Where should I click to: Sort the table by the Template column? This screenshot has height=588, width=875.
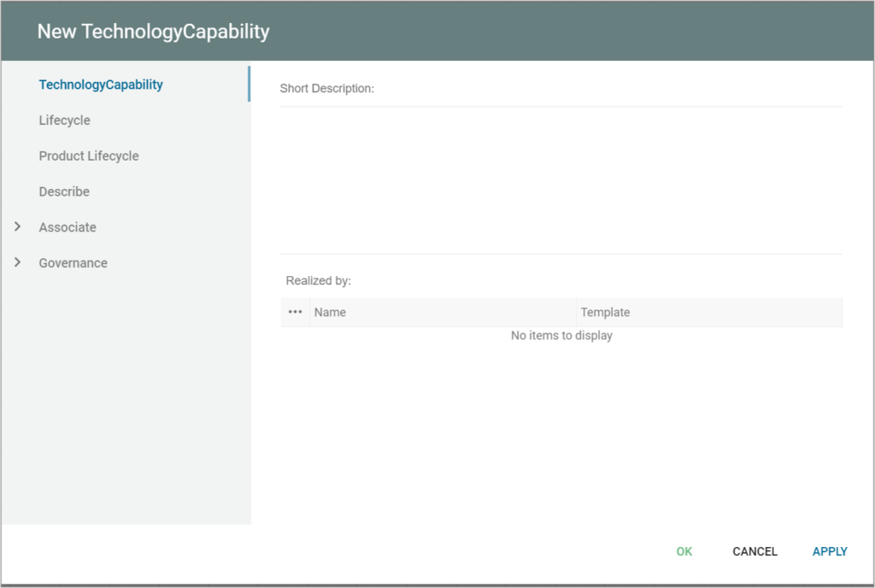pyautogui.click(x=606, y=312)
